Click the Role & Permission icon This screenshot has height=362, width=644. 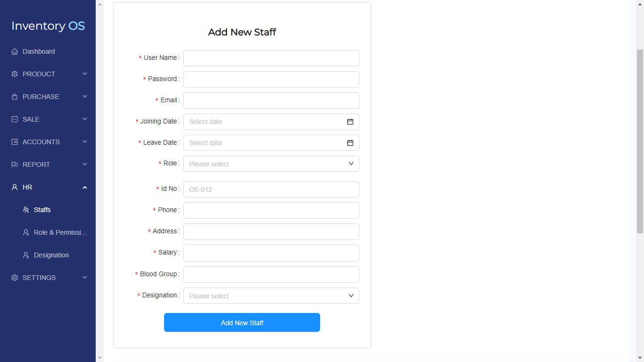tap(26, 232)
